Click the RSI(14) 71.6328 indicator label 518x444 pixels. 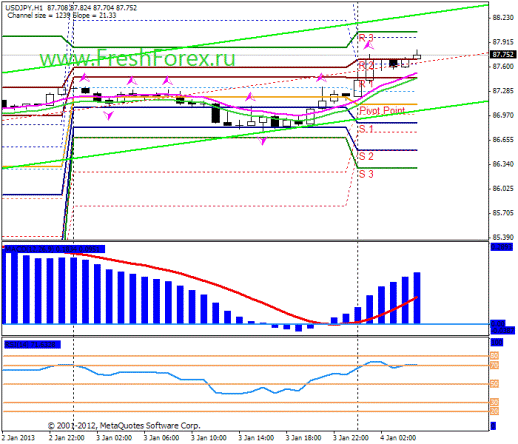[x=32, y=344]
